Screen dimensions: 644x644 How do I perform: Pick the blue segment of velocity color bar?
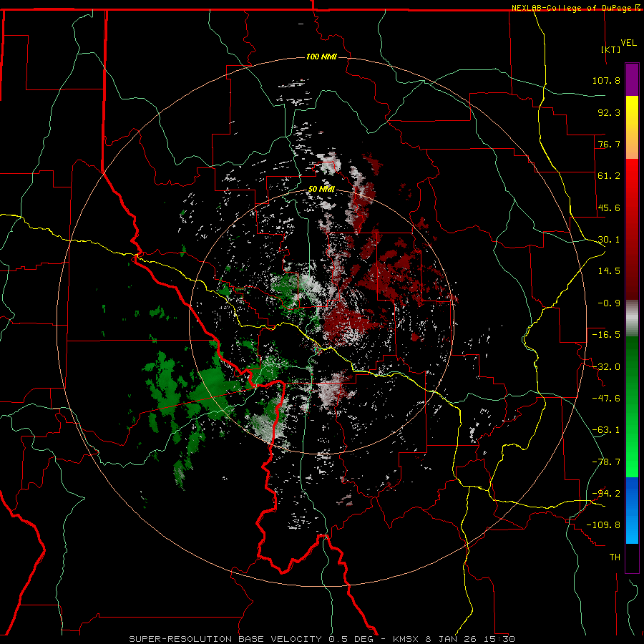(632, 510)
